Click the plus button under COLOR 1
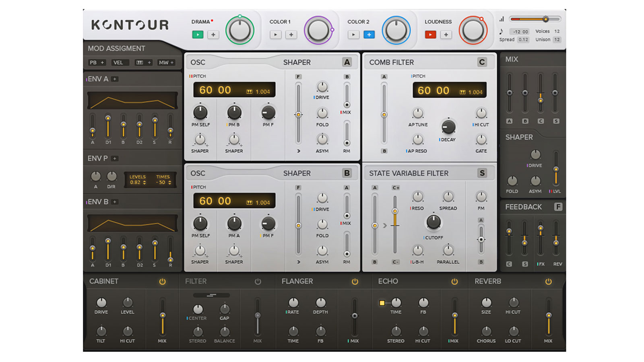Viewport: 644px width, 362px height. coord(291,35)
